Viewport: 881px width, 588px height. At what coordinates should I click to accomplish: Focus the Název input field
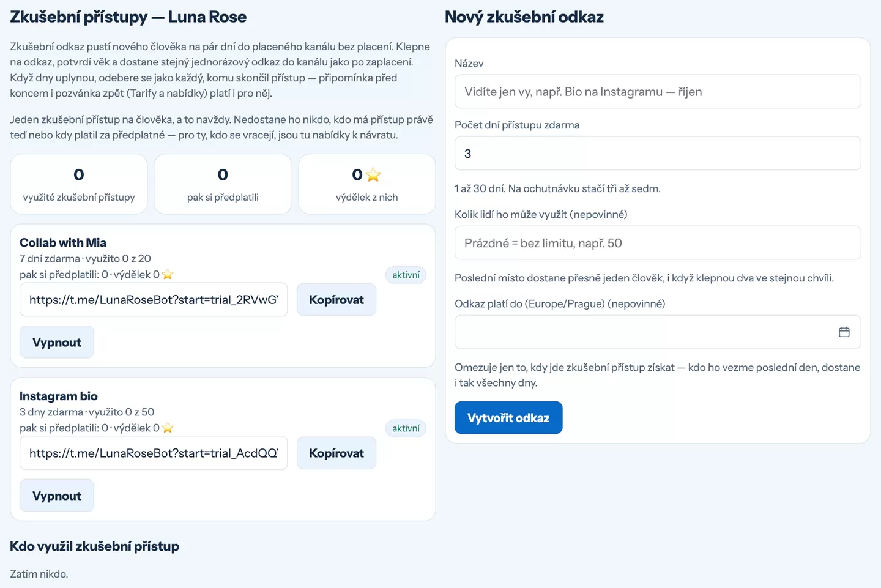point(658,92)
